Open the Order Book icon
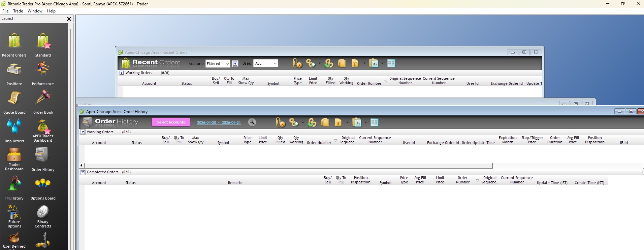This screenshot has width=644, height=250. (x=43, y=98)
